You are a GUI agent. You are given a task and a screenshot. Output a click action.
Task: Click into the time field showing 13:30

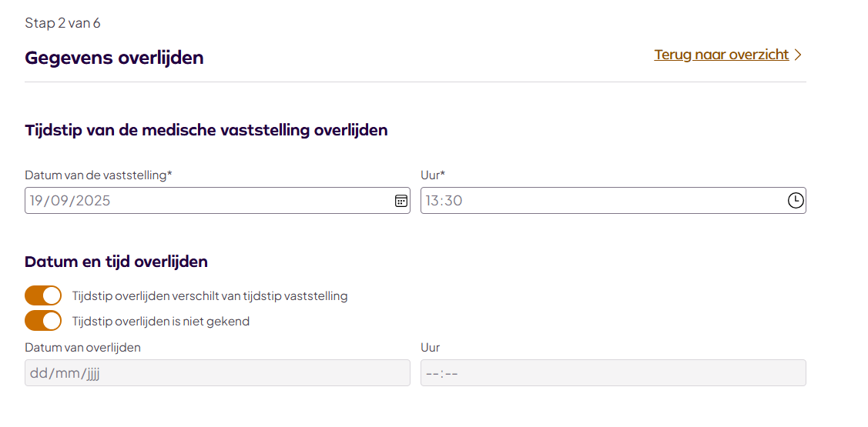point(601,201)
